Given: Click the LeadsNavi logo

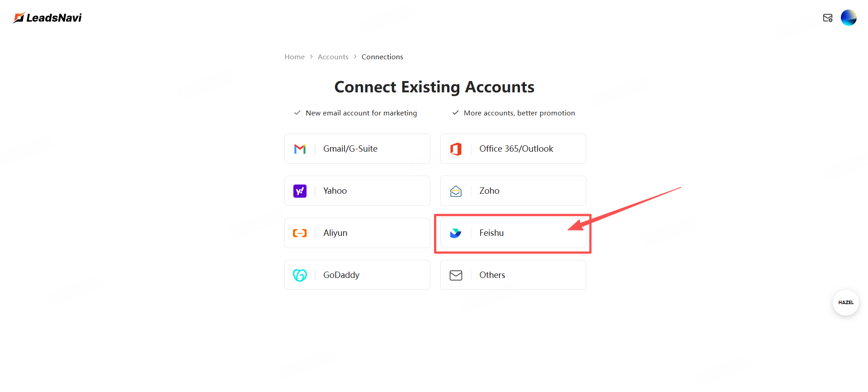Looking at the screenshot, I should pos(47,18).
